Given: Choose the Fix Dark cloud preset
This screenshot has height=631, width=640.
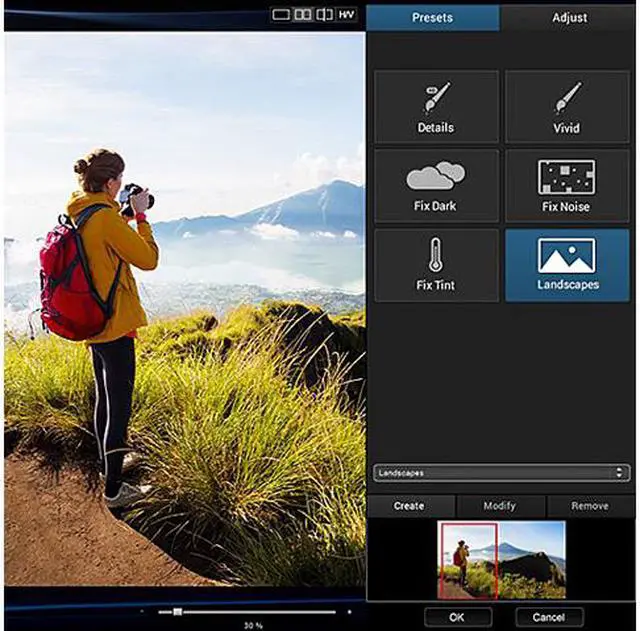Looking at the screenshot, I should click(x=436, y=185).
